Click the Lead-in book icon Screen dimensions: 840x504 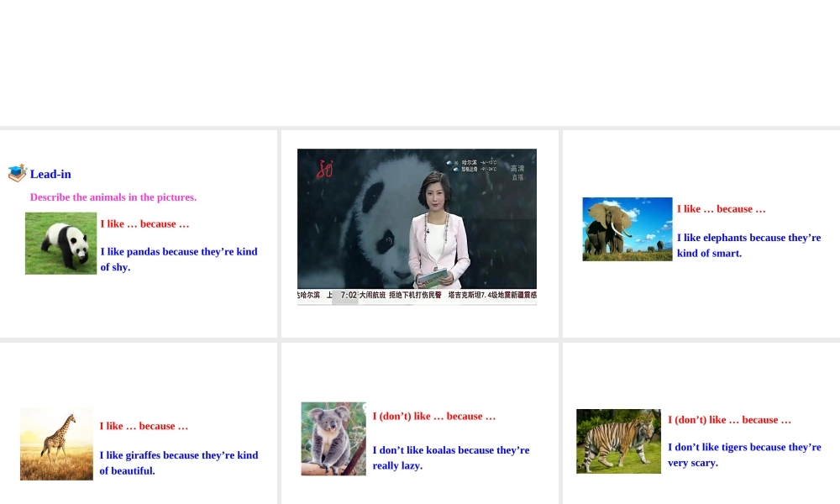click(x=17, y=173)
